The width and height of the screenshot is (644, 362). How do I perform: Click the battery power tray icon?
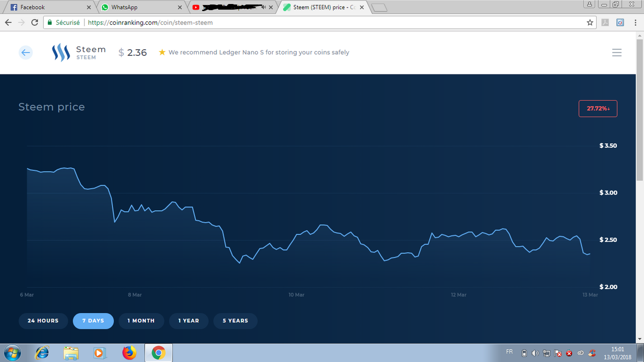pyautogui.click(x=524, y=353)
